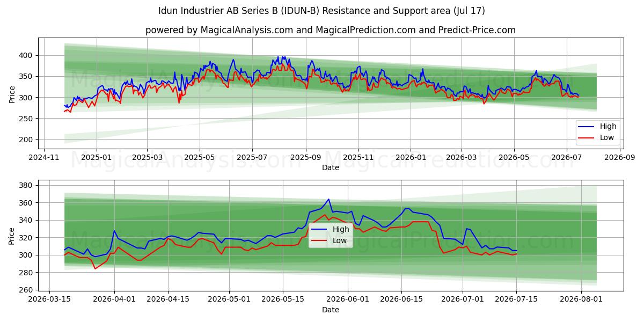Click the 2026-07-15 tick label on the bottom chart
The height and width of the screenshot is (322, 644).
pyautogui.click(x=516, y=300)
